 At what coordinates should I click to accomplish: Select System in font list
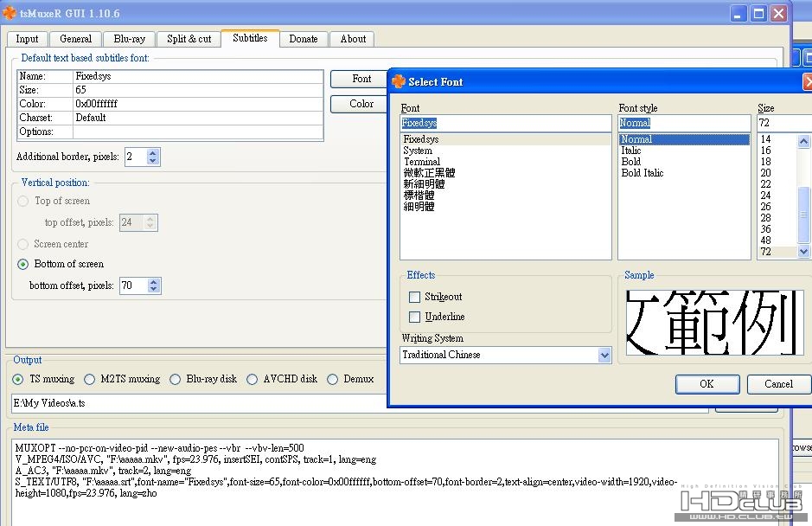(505, 151)
